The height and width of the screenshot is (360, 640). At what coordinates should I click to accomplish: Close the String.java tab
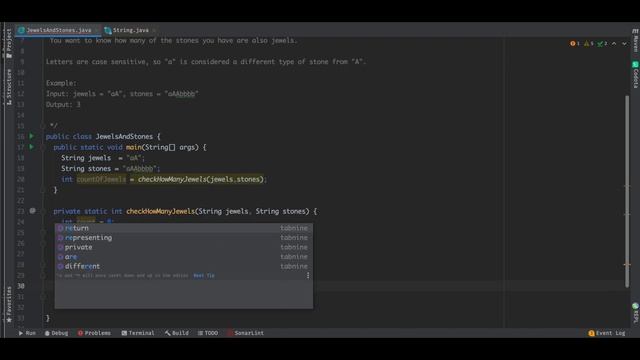154,30
